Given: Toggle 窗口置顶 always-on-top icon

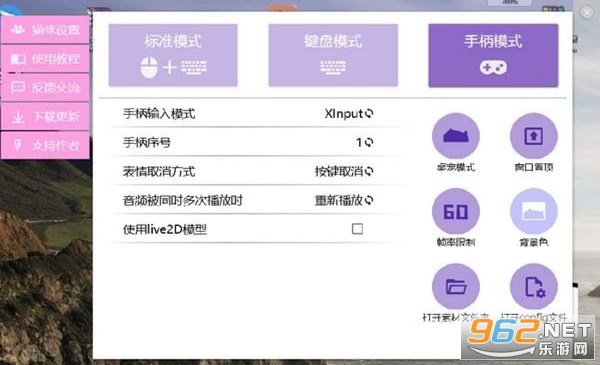Looking at the screenshot, I should [533, 136].
